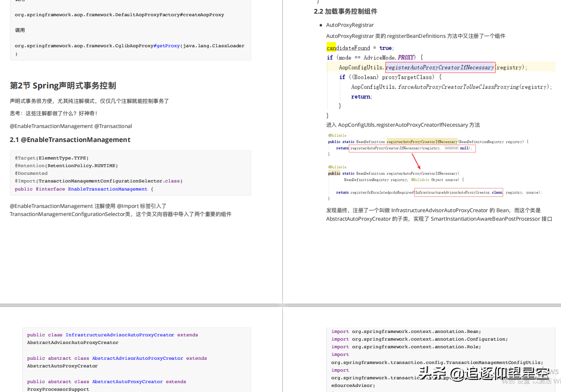The height and width of the screenshot is (392, 561).
Task: Select the line ending 'TransactionManagementConfigUtils;'
Action: coord(437,363)
